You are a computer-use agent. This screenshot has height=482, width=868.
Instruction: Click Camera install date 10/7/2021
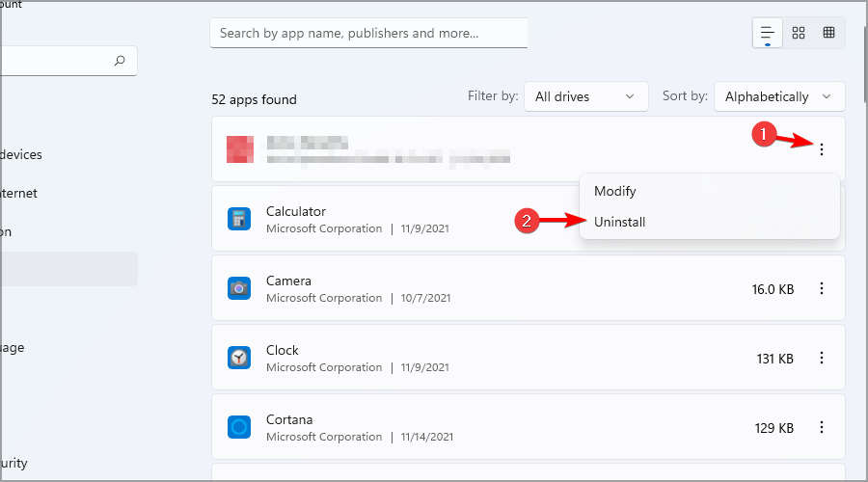[x=425, y=298]
